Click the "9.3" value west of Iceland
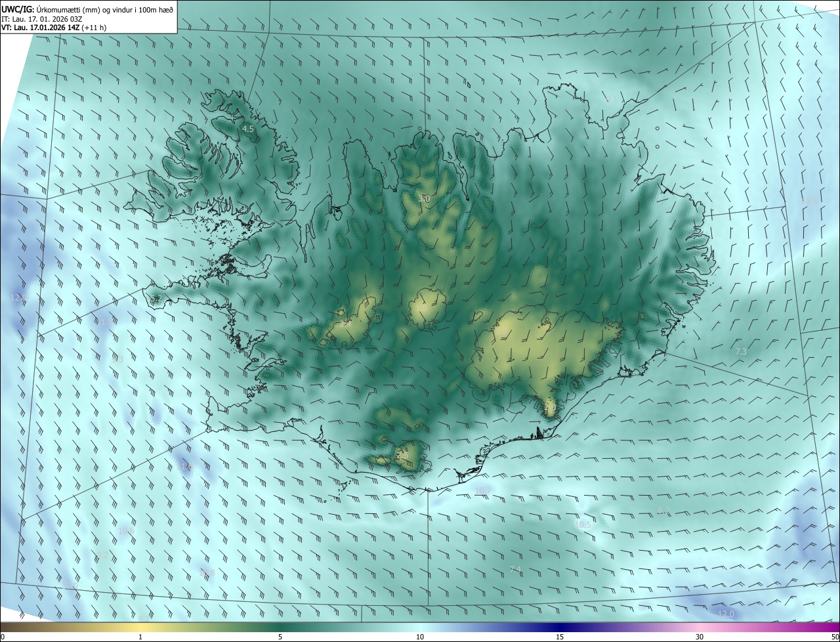Screen dimensions: 840x642 pos(117,359)
